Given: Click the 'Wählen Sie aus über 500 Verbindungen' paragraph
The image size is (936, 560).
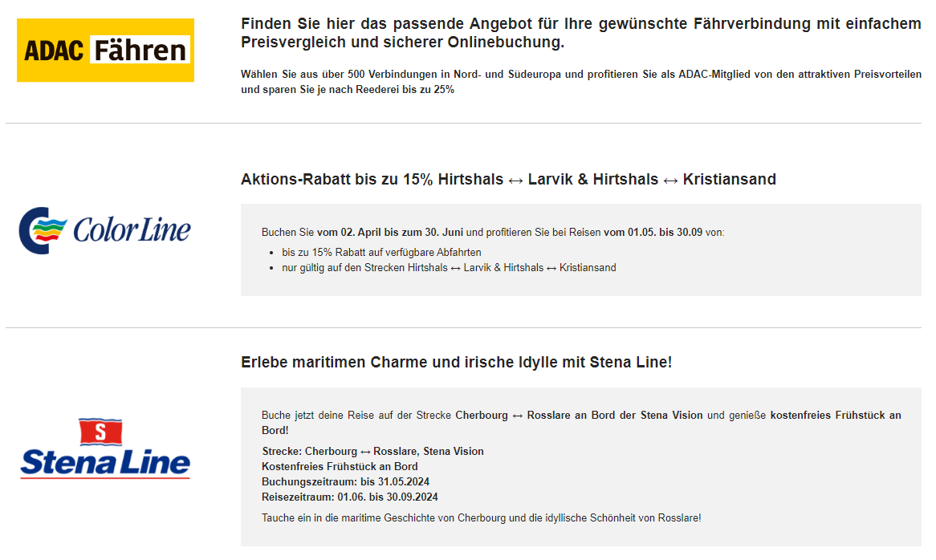Looking at the screenshot, I should coord(580,82).
